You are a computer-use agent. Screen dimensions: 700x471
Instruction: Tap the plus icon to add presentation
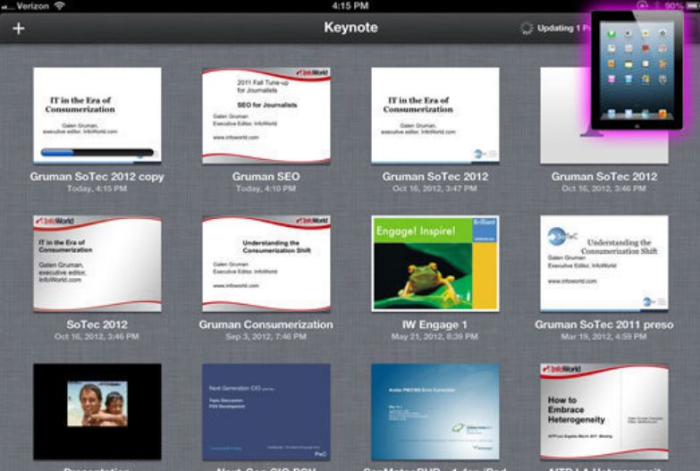[18, 29]
